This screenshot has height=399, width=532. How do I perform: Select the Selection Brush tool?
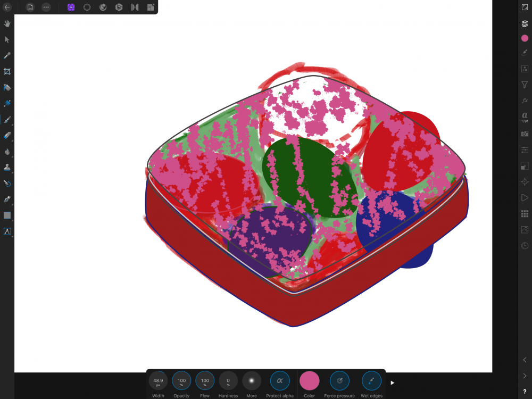click(x=7, y=103)
